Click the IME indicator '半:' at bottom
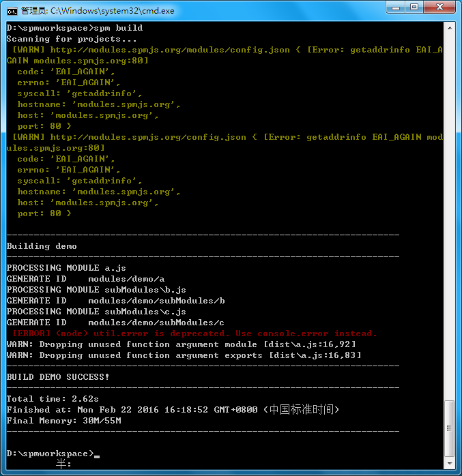The width and height of the screenshot is (462, 476). tap(63, 464)
